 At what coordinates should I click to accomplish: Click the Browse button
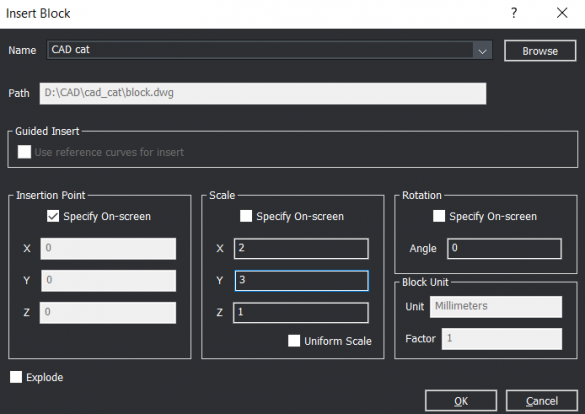[540, 51]
